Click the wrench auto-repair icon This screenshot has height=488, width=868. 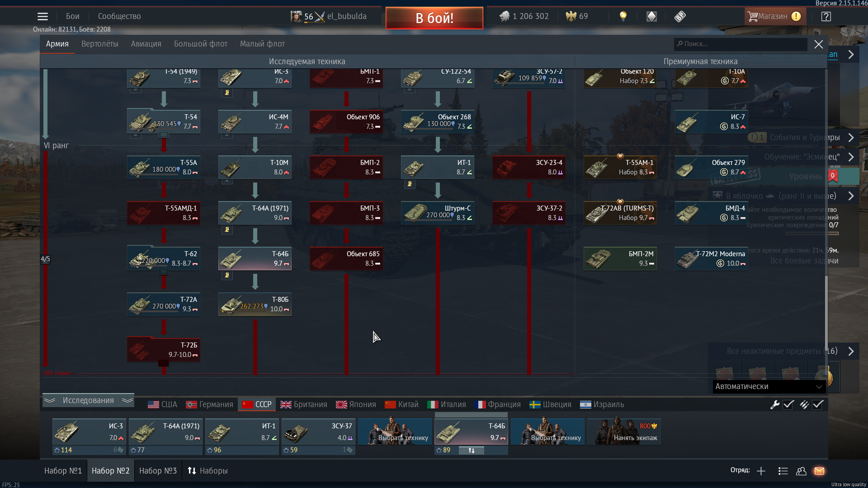point(775,404)
